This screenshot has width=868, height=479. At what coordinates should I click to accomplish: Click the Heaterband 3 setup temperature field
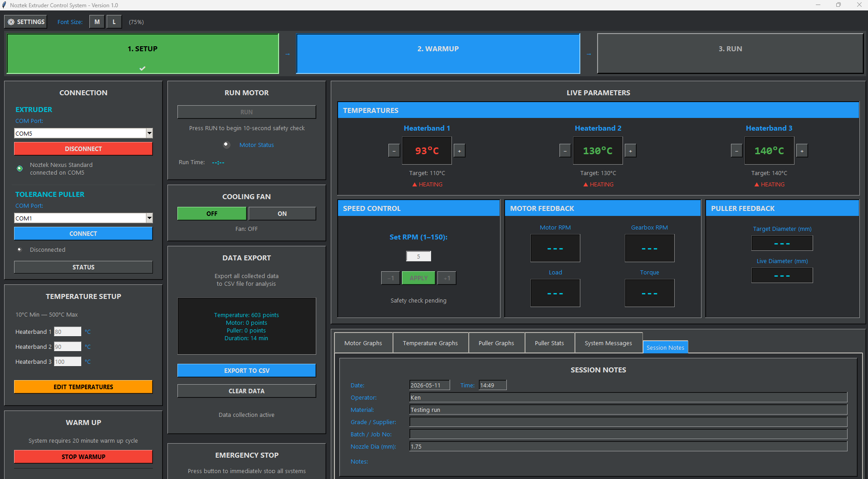pyautogui.click(x=67, y=362)
